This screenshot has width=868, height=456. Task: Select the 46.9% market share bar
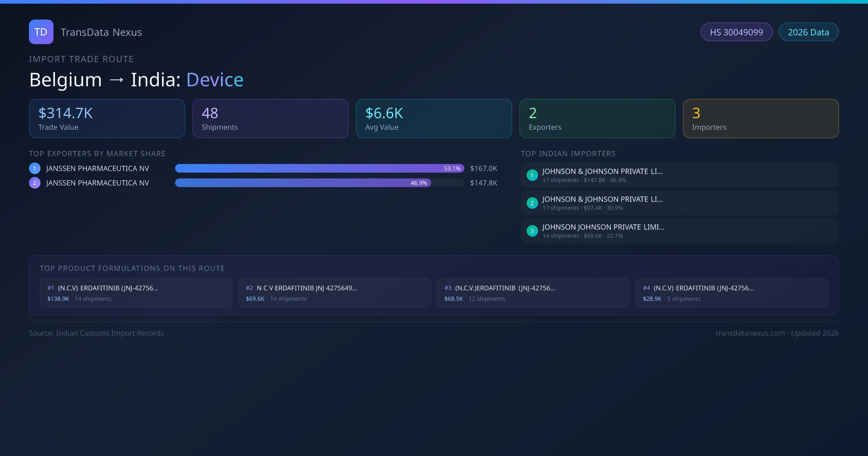[303, 183]
